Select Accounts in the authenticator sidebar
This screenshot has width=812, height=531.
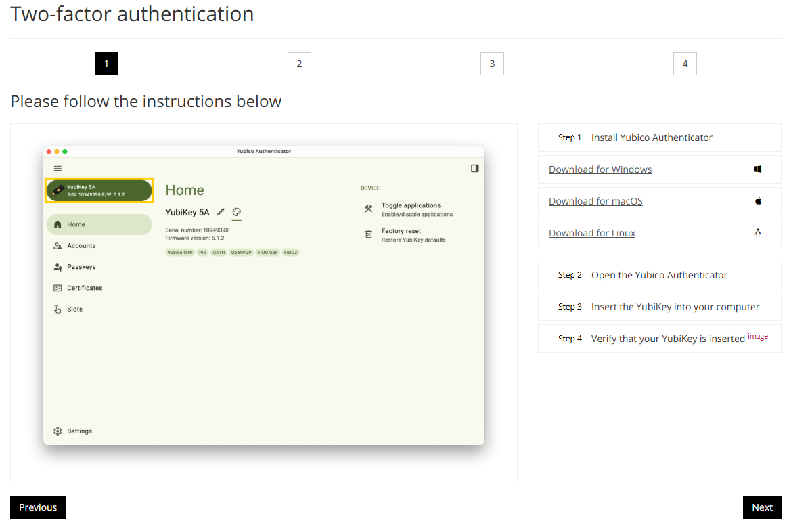pos(81,246)
